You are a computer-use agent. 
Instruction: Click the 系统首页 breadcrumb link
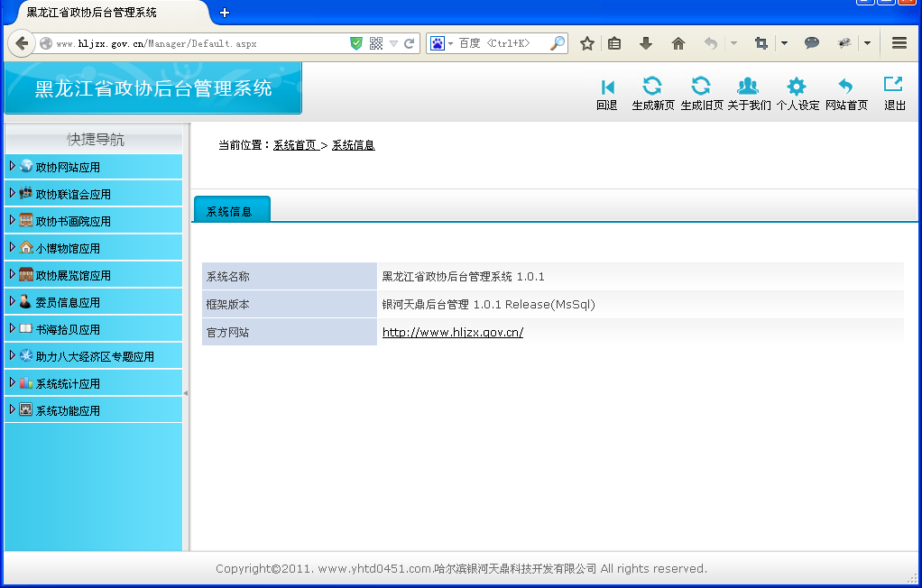click(295, 144)
